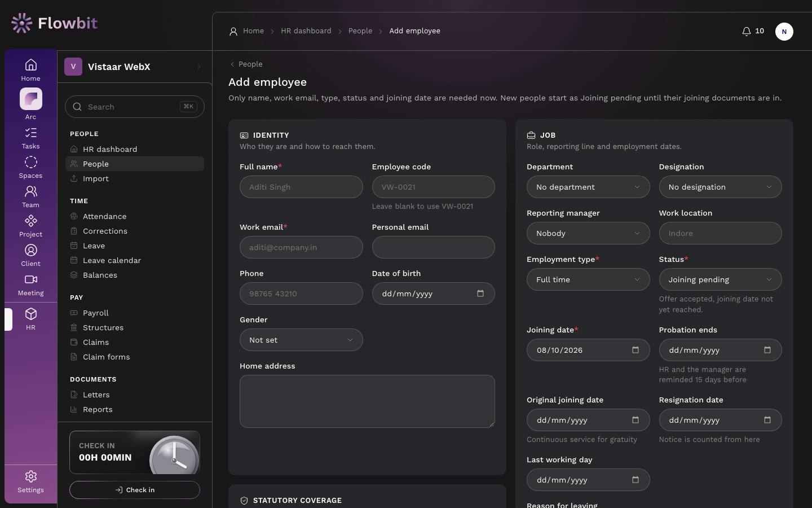Open Spaces in the sidebar
812x508 pixels.
point(30,168)
